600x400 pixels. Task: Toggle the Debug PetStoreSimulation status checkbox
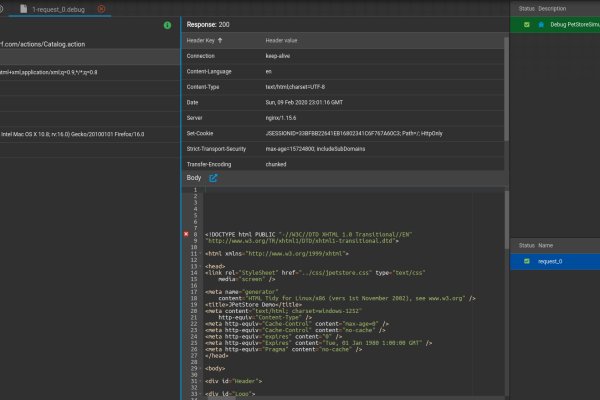[527, 24]
